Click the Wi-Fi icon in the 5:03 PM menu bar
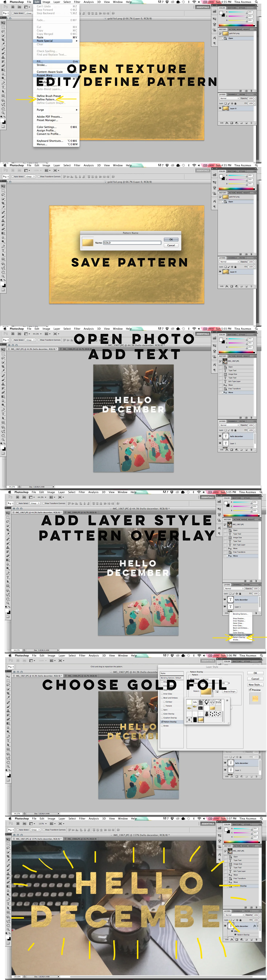 pos(194,329)
